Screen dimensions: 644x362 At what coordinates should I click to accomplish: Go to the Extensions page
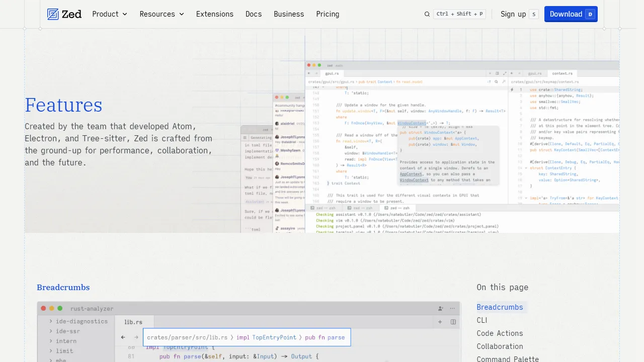point(215,14)
